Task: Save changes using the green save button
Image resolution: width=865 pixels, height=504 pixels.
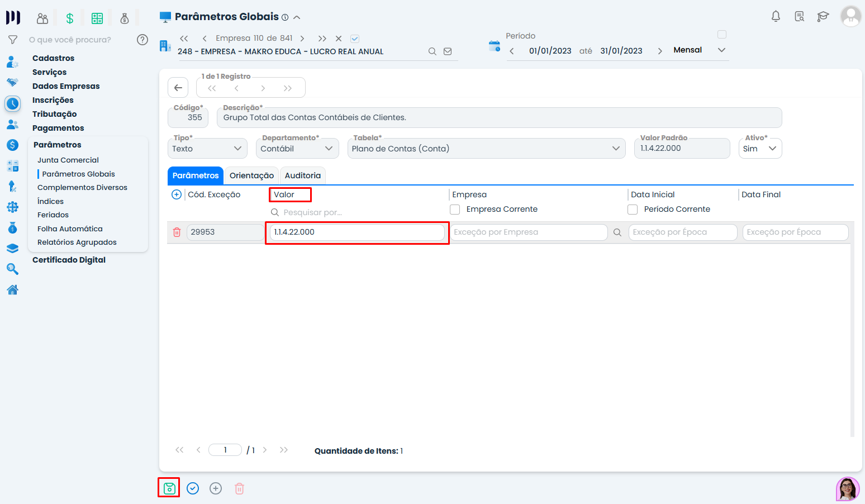Action: pyautogui.click(x=168, y=488)
